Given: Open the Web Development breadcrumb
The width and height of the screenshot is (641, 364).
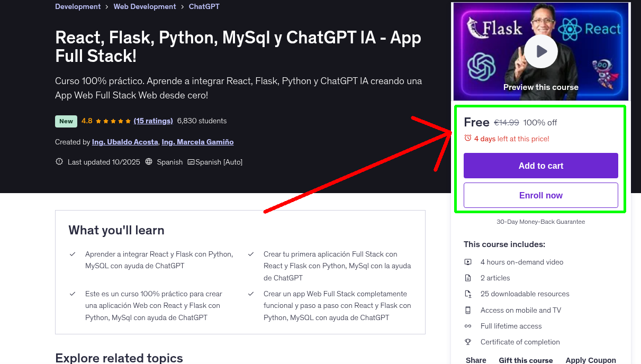Looking at the screenshot, I should [x=145, y=6].
